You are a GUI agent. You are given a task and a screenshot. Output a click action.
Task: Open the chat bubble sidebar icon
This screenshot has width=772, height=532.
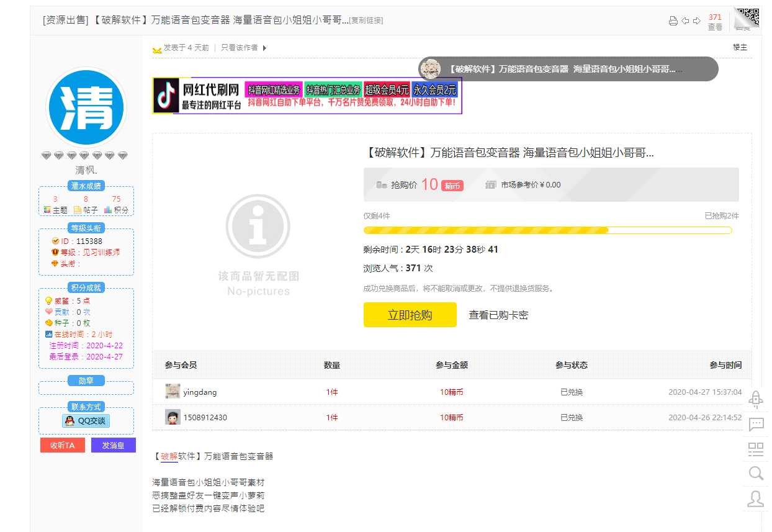coord(756,425)
